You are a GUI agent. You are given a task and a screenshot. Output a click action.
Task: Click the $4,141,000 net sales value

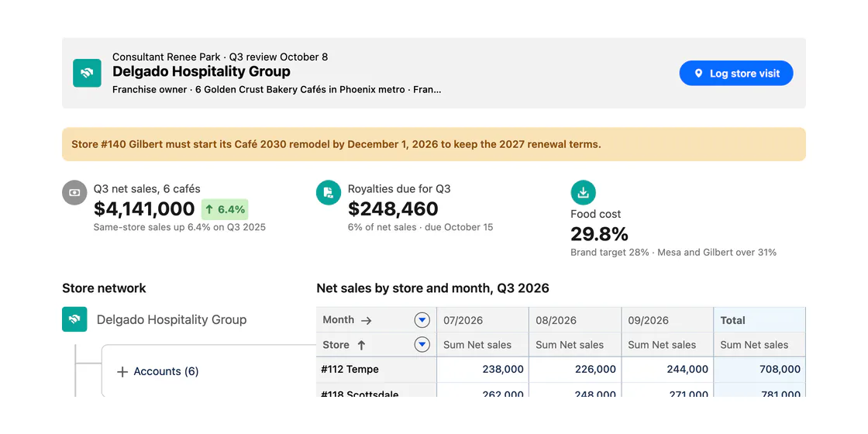click(x=144, y=208)
